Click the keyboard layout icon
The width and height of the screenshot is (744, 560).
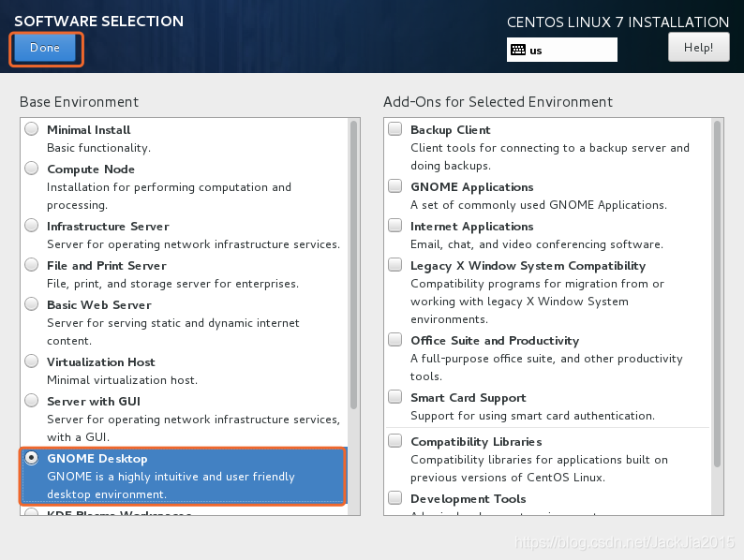coord(518,50)
